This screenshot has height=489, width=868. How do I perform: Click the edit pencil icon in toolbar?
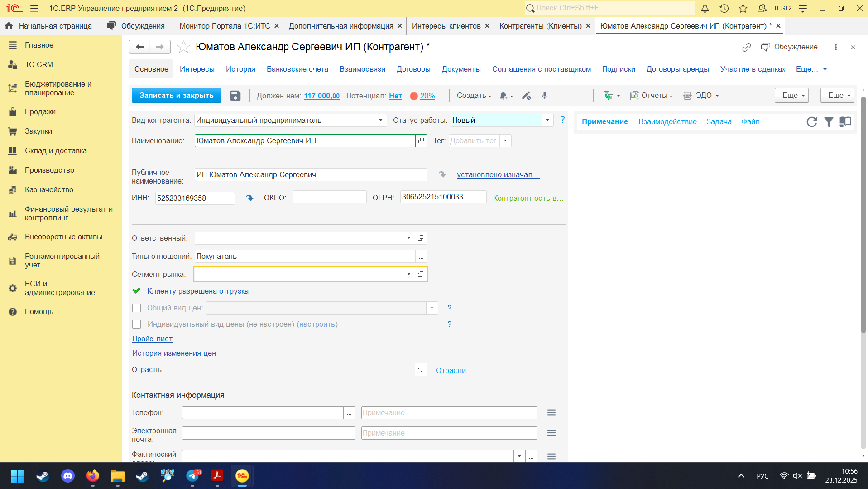click(x=526, y=96)
